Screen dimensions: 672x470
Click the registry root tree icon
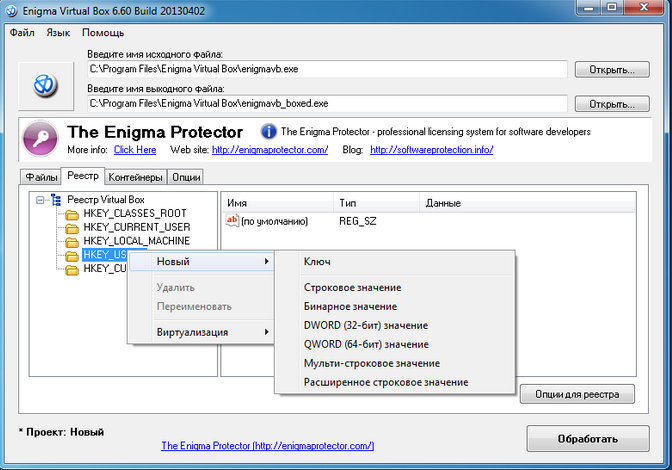[x=56, y=200]
